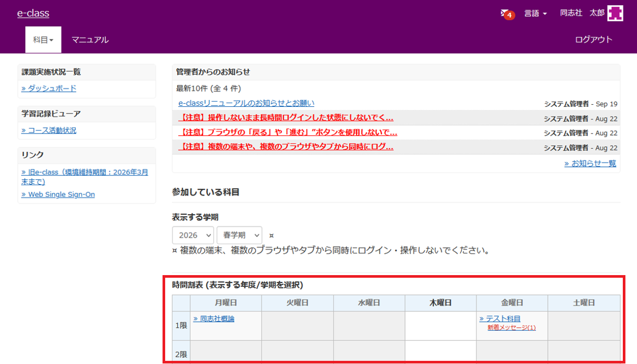Click the 同志社 太郎 user name
637x364 pixels.
point(582,13)
